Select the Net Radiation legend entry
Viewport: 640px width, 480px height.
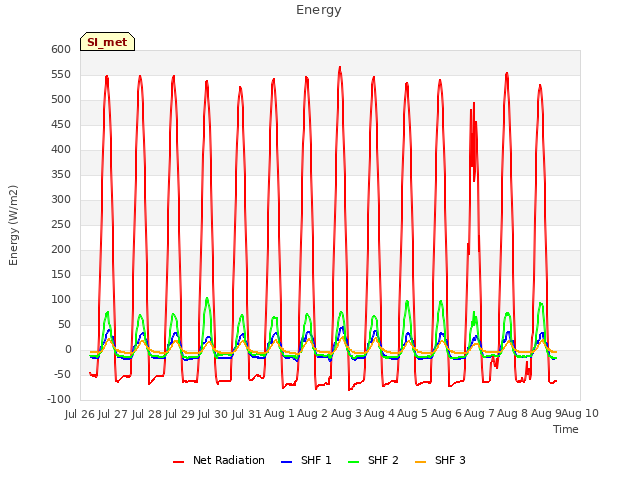click(x=219, y=460)
